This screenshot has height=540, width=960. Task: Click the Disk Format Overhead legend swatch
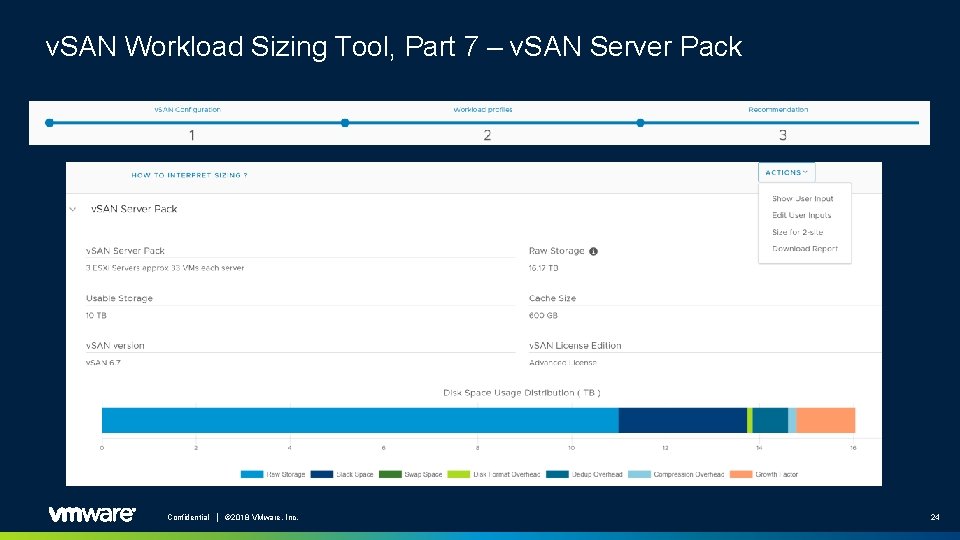[x=459, y=474]
